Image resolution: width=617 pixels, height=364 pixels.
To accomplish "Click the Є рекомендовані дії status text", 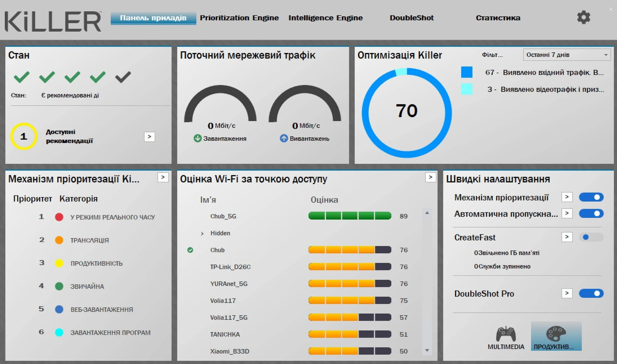I will (x=70, y=95).
